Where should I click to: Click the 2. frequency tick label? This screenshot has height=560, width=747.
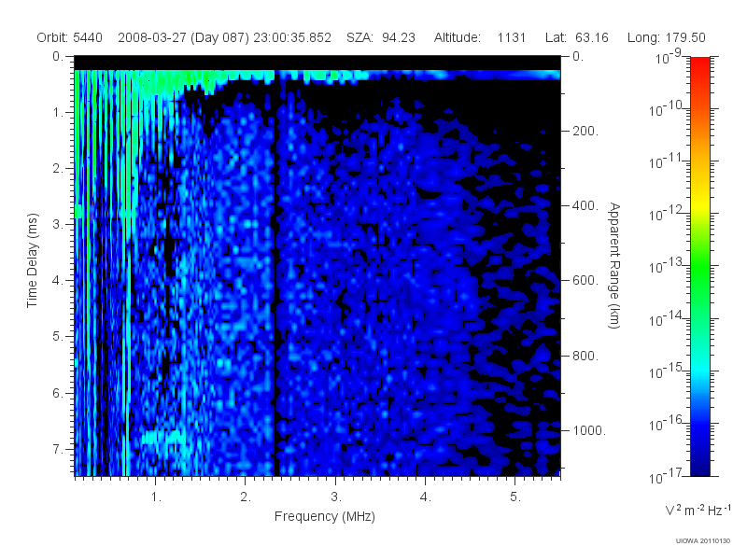pyautogui.click(x=246, y=497)
